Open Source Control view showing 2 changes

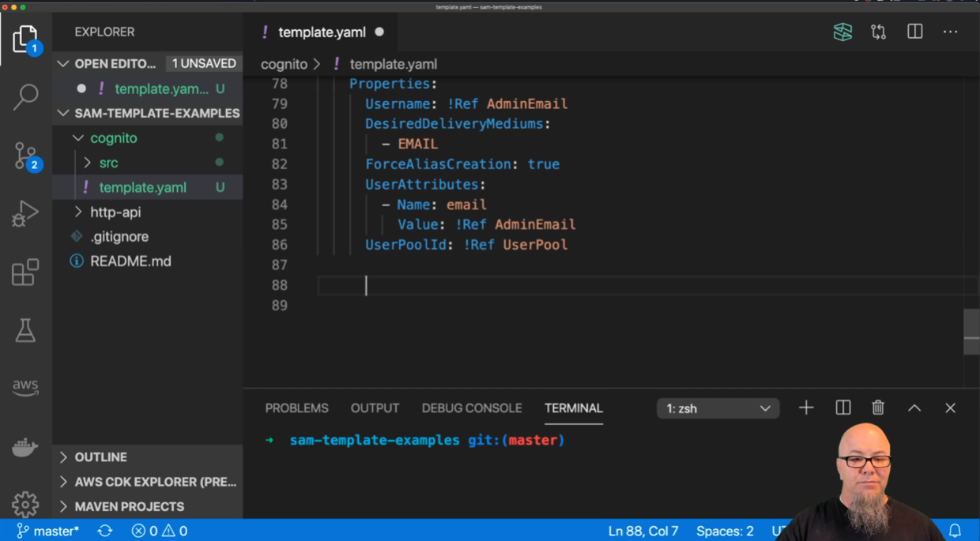[x=26, y=156]
